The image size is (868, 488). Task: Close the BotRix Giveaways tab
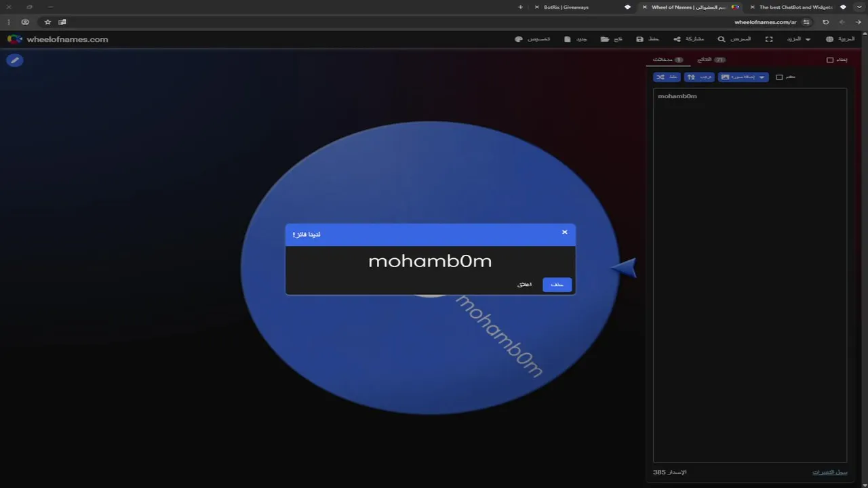537,7
